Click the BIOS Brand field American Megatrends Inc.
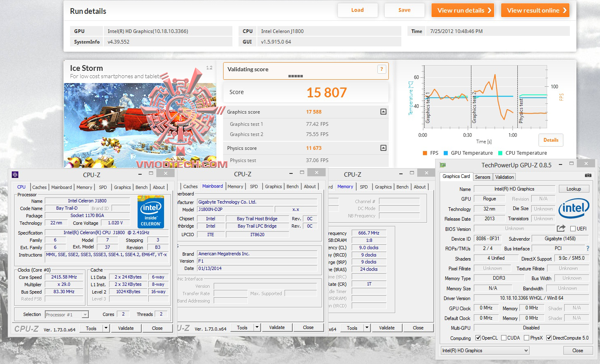 (x=257, y=254)
